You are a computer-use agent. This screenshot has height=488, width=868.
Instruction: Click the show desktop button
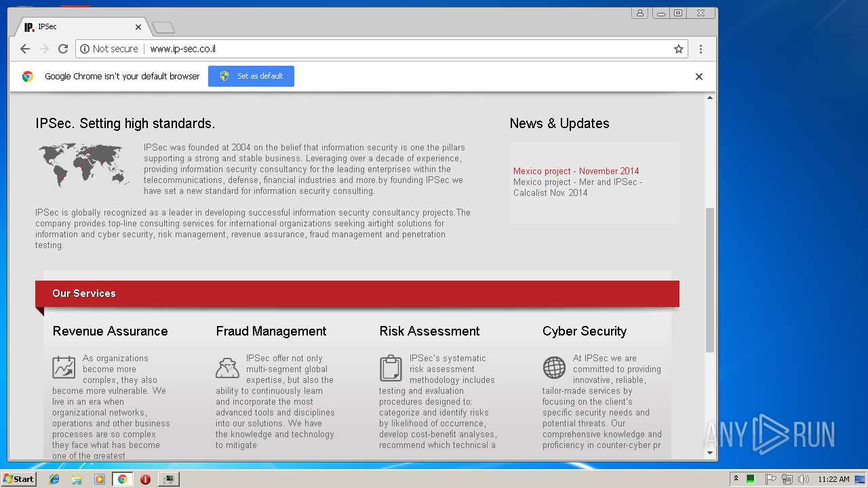tap(861, 479)
